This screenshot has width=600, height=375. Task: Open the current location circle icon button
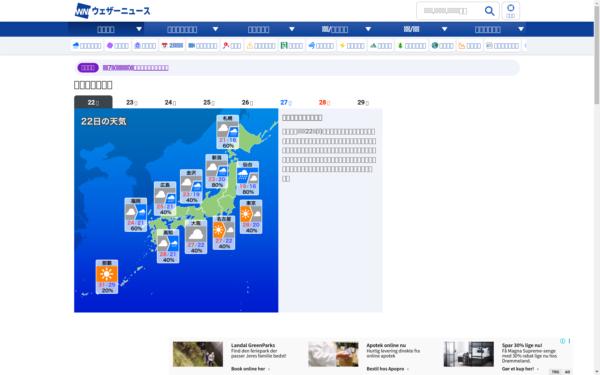510,11
